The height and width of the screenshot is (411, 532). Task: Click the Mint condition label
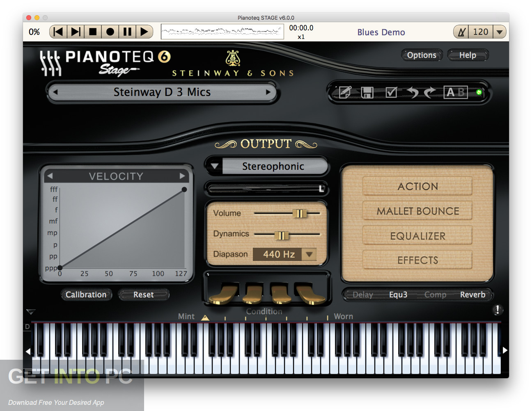pos(186,316)
